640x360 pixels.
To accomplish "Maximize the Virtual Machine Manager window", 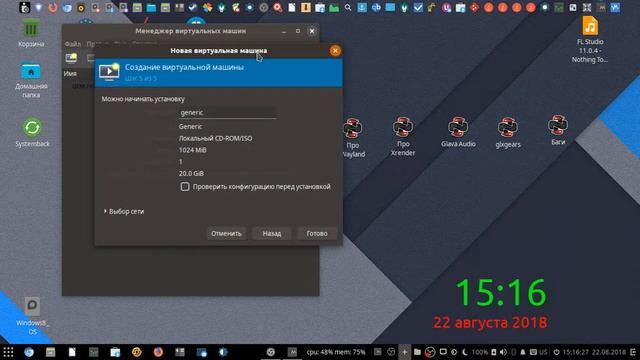I will click(x=298, y=31).
